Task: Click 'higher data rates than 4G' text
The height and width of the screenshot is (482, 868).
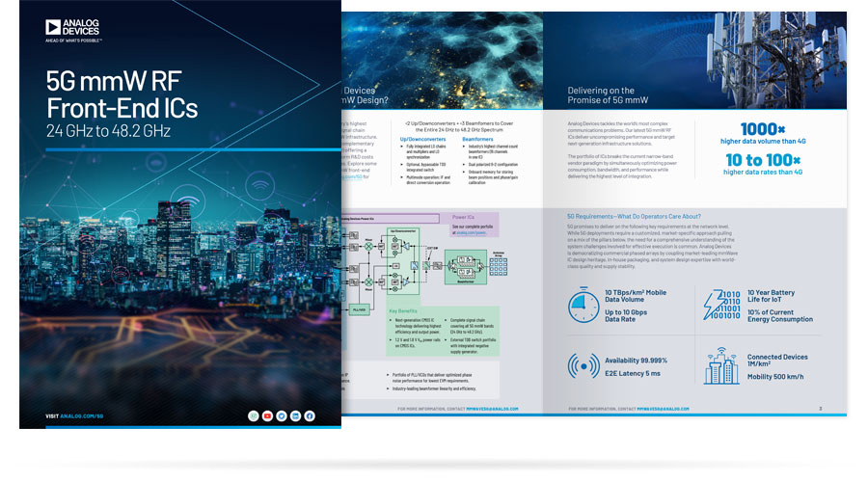Action: point(763,173)
